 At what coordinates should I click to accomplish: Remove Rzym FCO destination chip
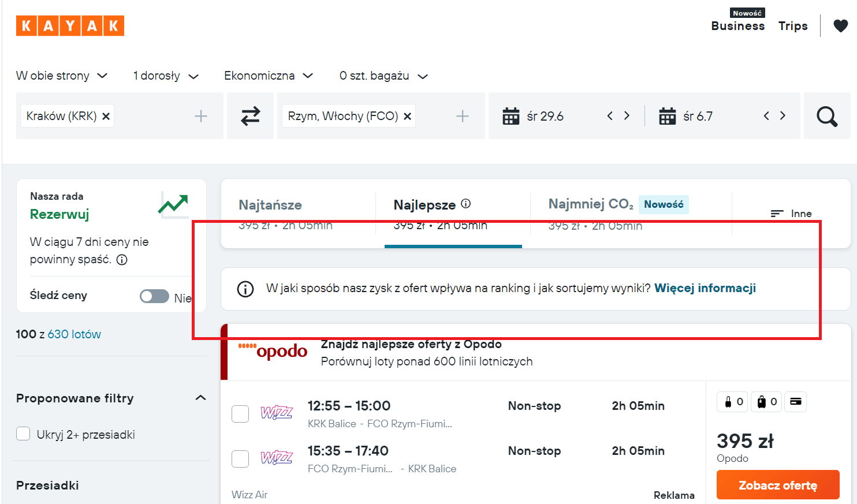pyautogui.click(x=407, y=116)
